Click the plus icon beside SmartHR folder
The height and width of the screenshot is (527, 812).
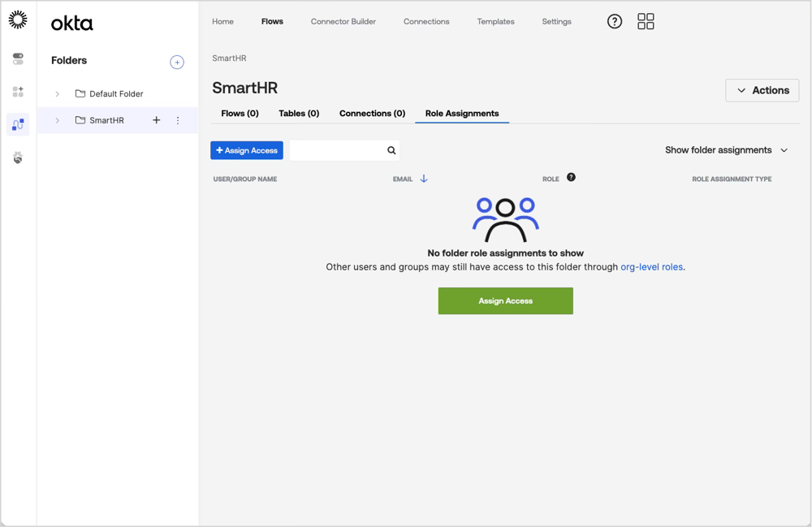point(157,120)
